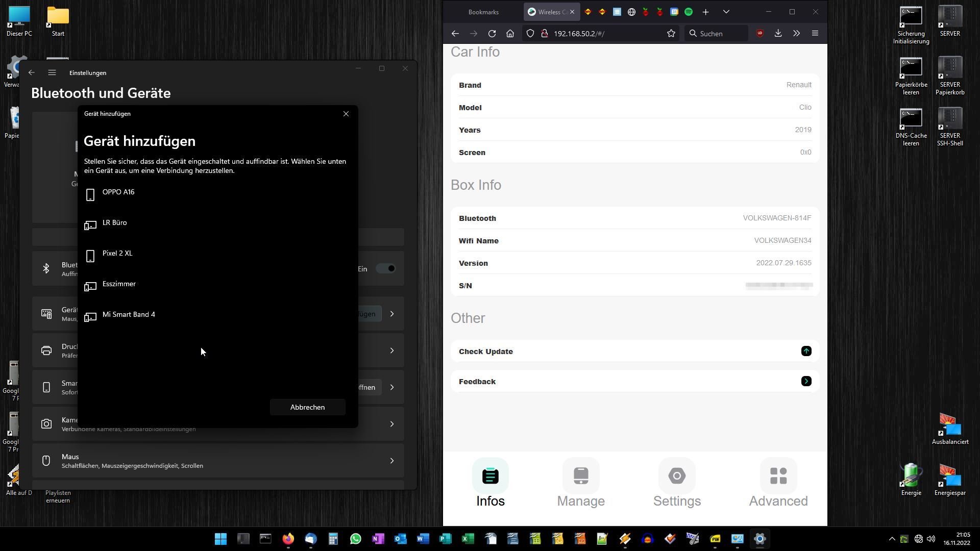
Task: Toggle the Bluetooth switch off
Action: pyautogui.click(x=386, y=269)
